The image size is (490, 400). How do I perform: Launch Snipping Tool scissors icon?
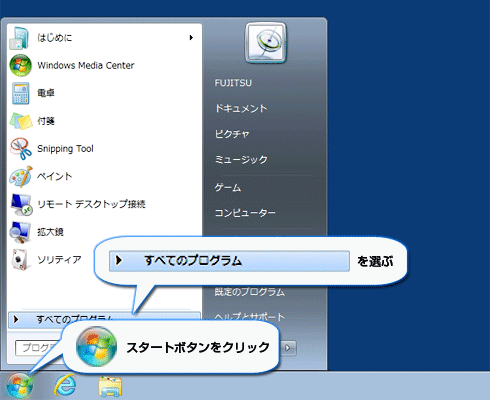tap(21, 148)
